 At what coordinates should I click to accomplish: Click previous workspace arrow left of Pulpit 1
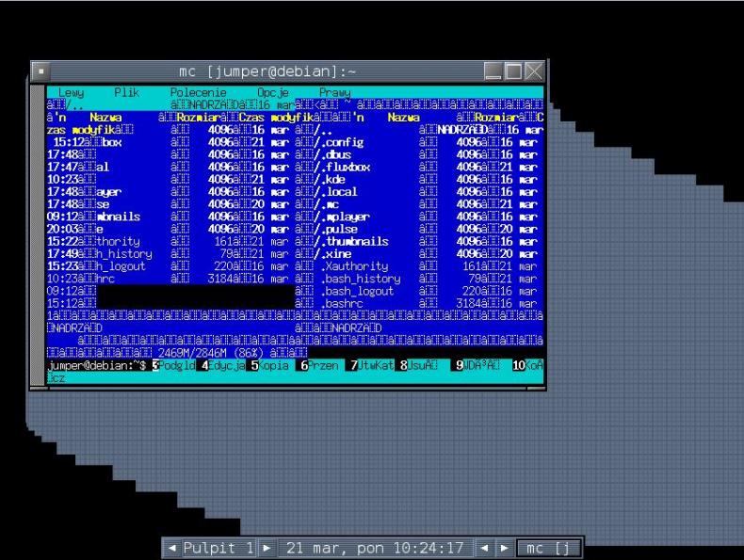171,548
